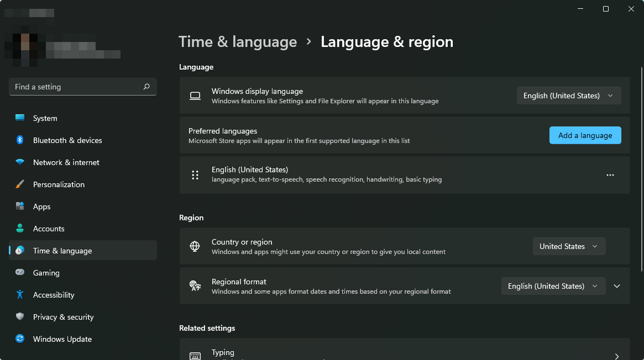Click the search magnifier icon

click(x=146, y=87)
